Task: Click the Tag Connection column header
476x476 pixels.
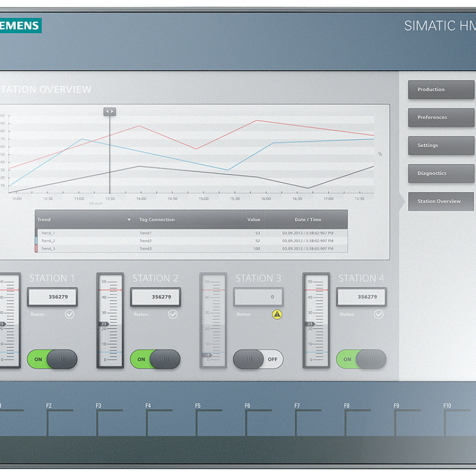Action: pos(157,220)
